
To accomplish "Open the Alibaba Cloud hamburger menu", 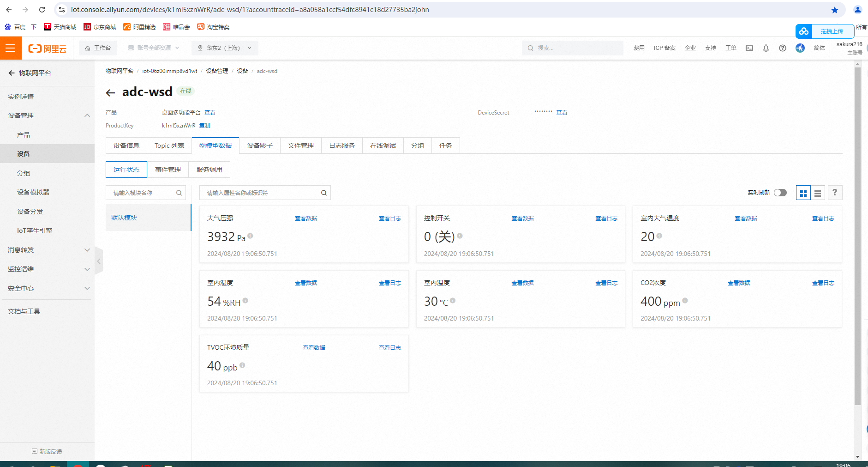I will [x=10, y=48].
